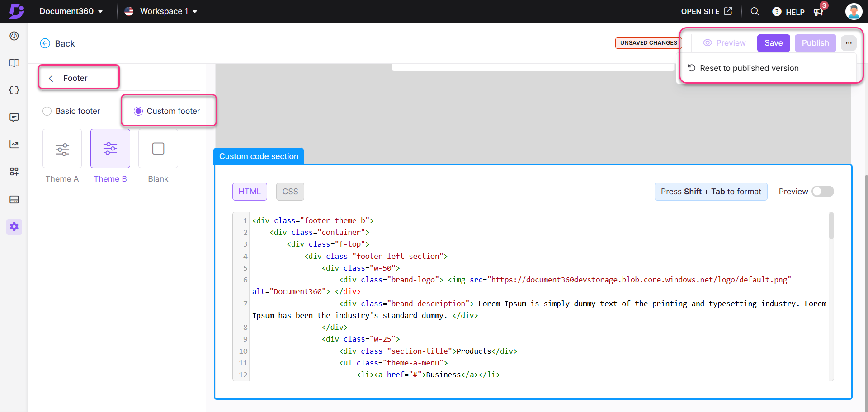Click the Preview button with eye icon
Image resolution: width=868 pixels, height=412 pixels.
click(725, 43)
